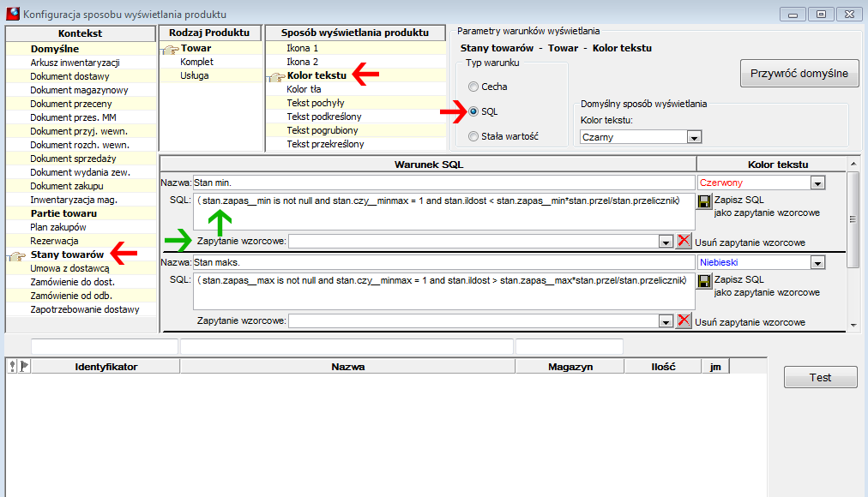Select the SQL condition type radio button

tap(473, 111)
